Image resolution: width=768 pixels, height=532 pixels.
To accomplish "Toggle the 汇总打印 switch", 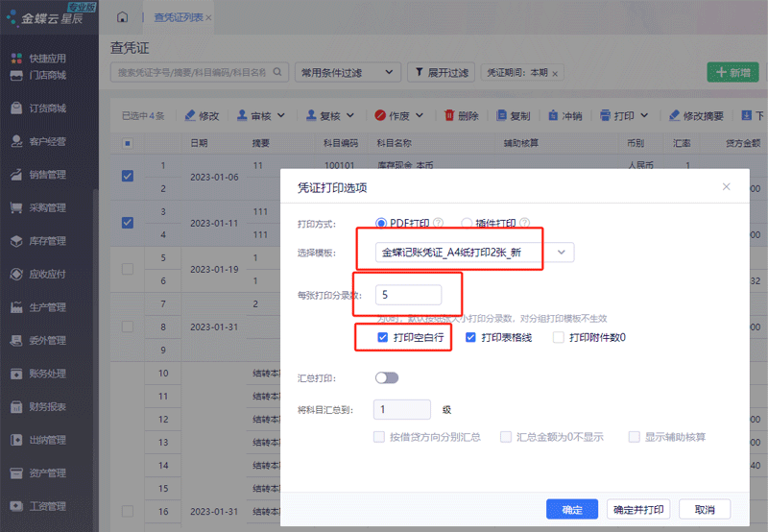I will pyautogui.click(x=387, y=377).
